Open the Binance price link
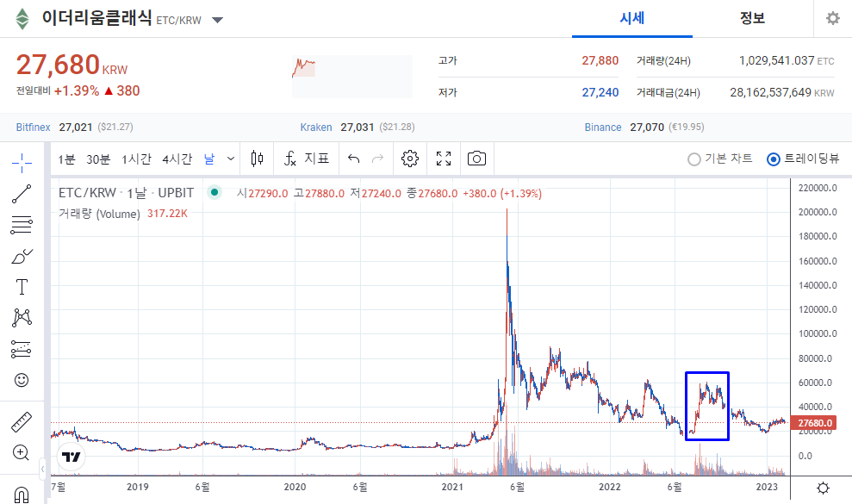The height and width of the screenshot is (504, 852). 602,128
